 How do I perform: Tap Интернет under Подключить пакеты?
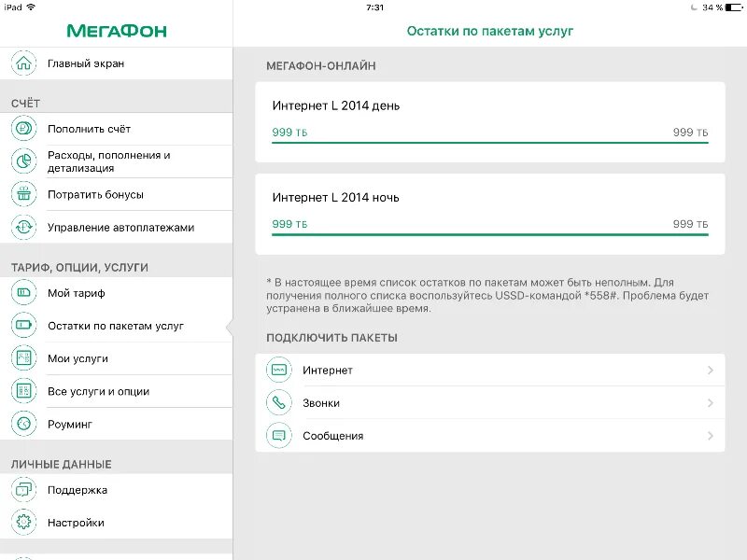pyautogui.click(x=490, y=370)
